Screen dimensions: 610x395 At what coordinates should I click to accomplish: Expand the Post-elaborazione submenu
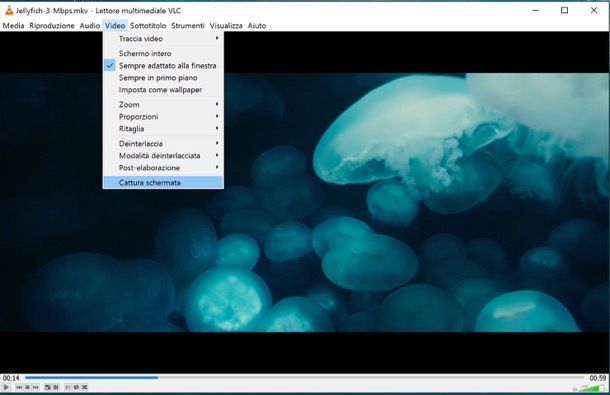coord(163,168)
